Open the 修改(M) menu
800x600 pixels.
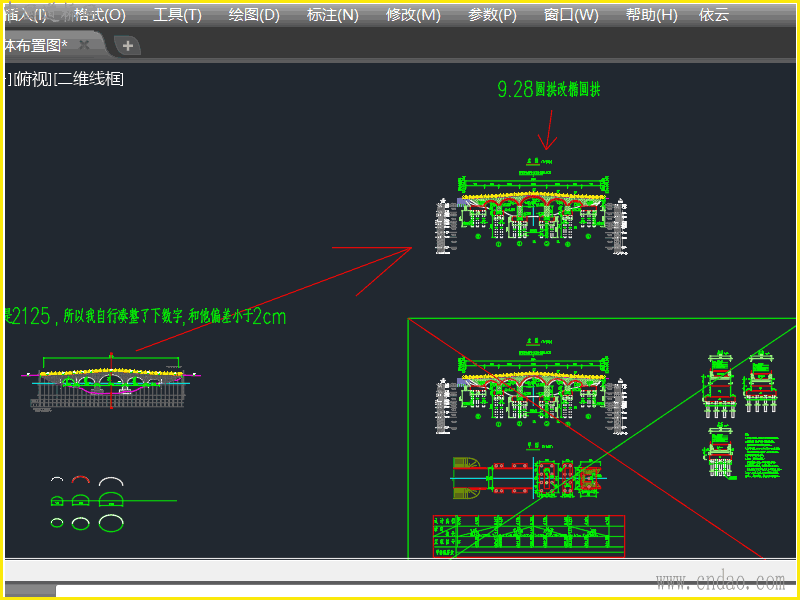[x=413, y=15]
